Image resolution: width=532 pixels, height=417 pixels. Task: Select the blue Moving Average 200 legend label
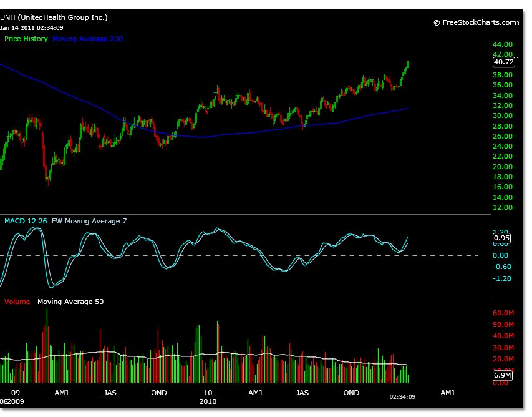point(88,39)
